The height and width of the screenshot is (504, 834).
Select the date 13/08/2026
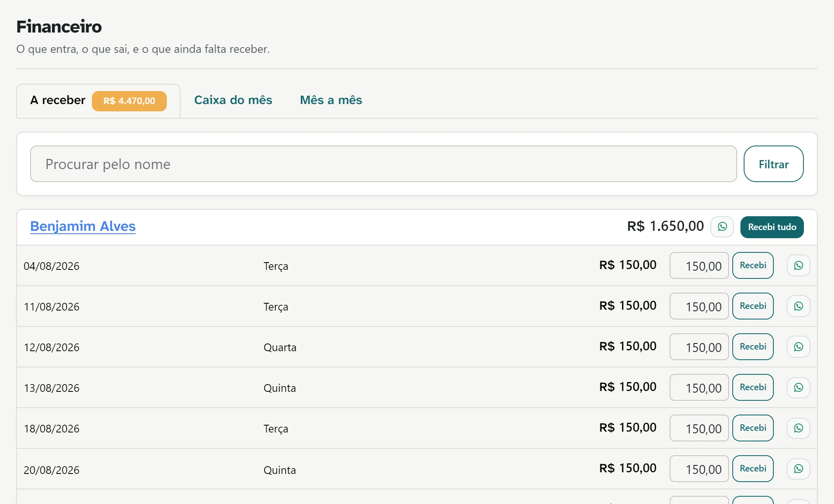tap(51, 388)
